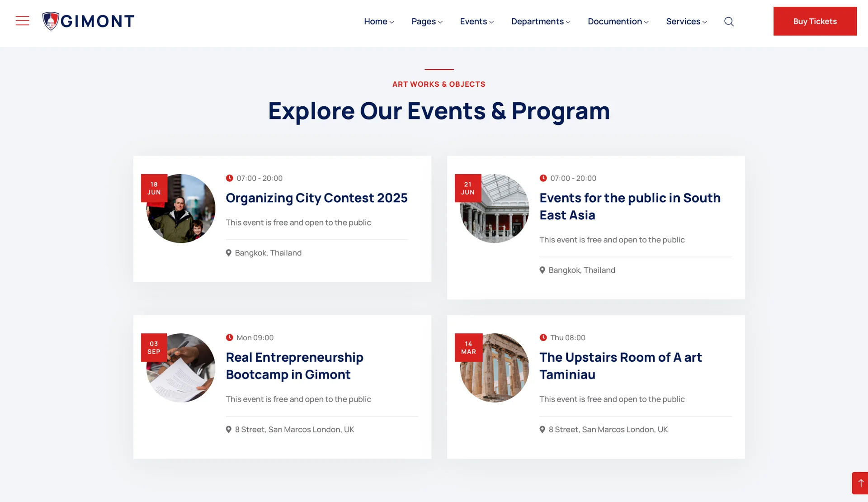Open the search magnifier icon
868x502 pixels.
(x=729, y=21)
